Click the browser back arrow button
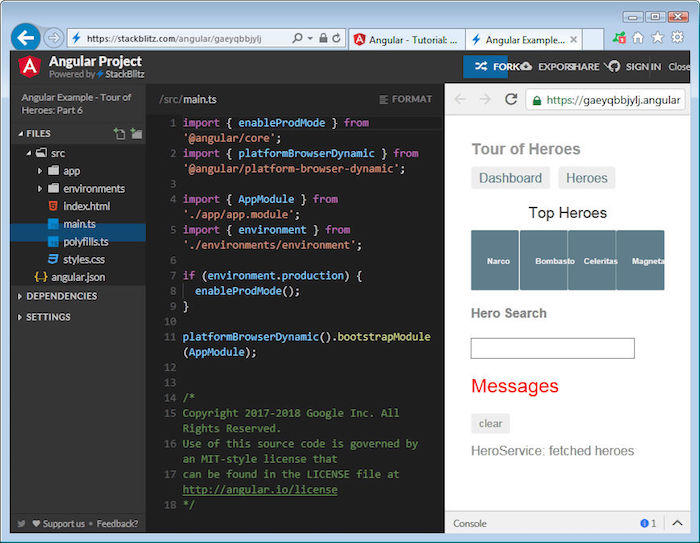The width and height of the screenshot is (700, 543). pyautogui.click(x=25, y=38)
